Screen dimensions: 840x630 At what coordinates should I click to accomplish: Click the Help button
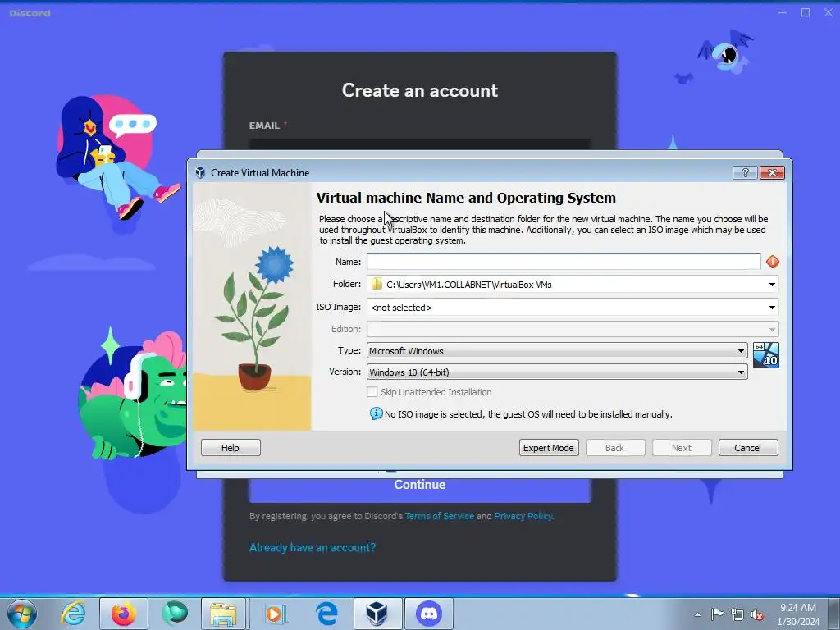tap(231, 448)
